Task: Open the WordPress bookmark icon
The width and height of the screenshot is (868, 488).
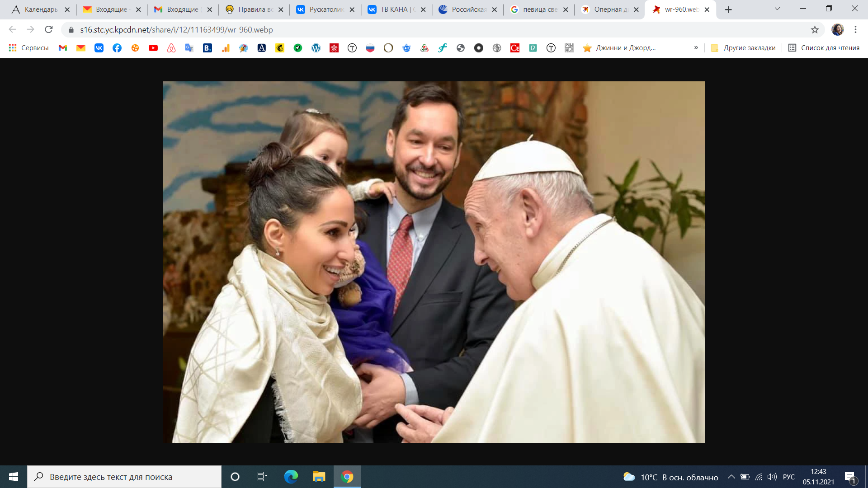Action: (x=316, y=48)
